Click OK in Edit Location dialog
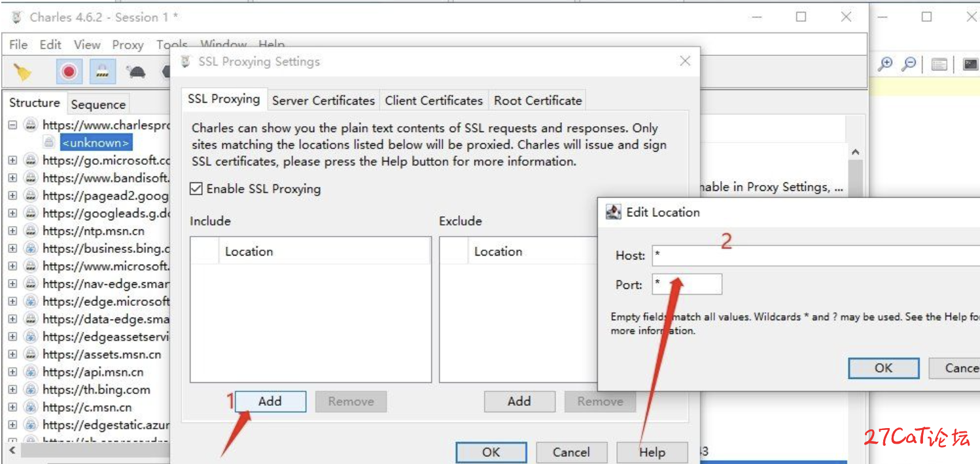 coord(884,368)
